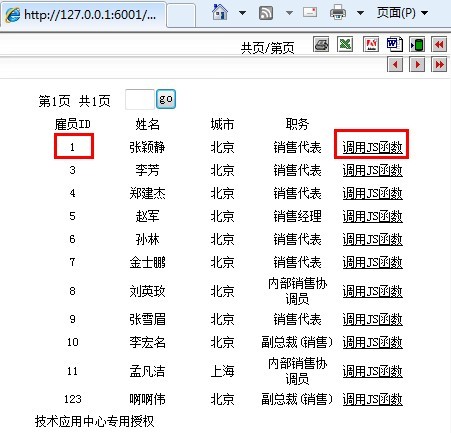Click the RSS feeds icon

266,13
